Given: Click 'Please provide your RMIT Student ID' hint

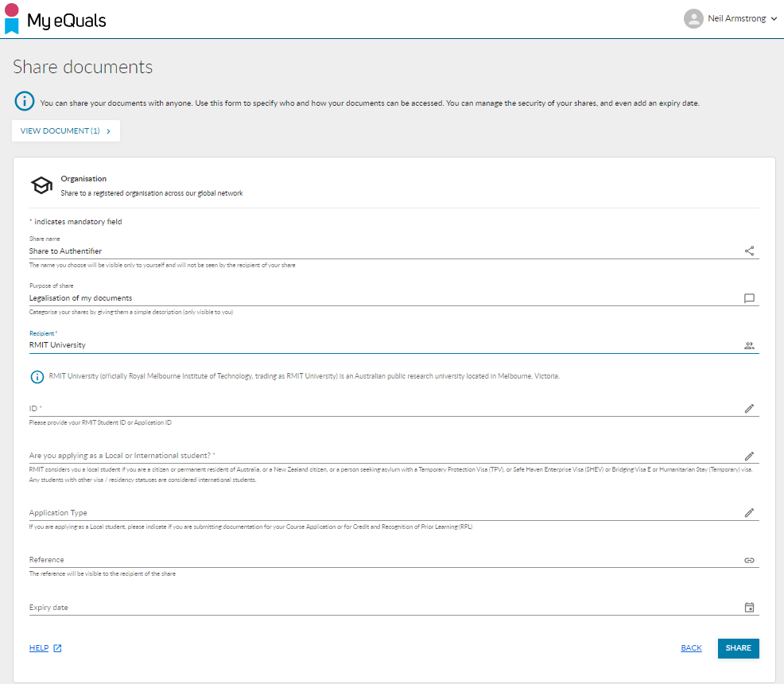Looking at the screenshot, I should coord(100,422).
